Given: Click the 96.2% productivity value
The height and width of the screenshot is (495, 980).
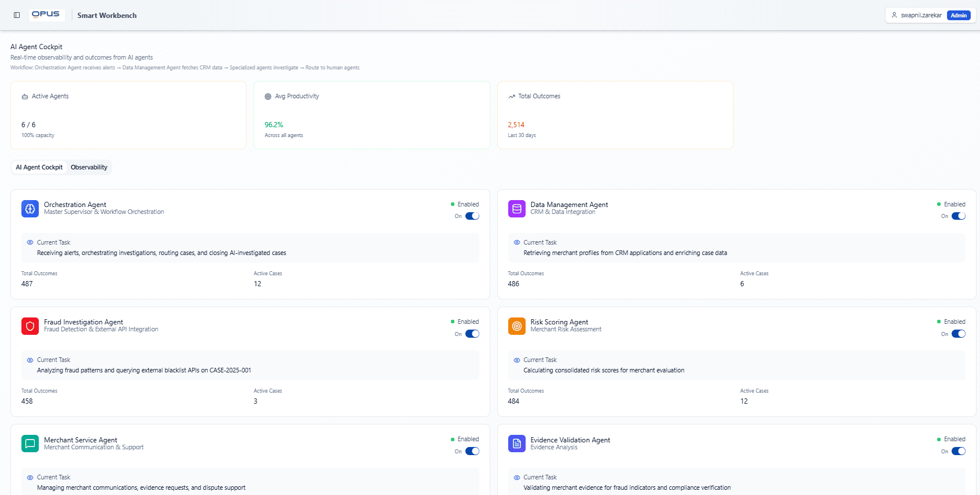Looking at the screenshot, I should [274, 125].
